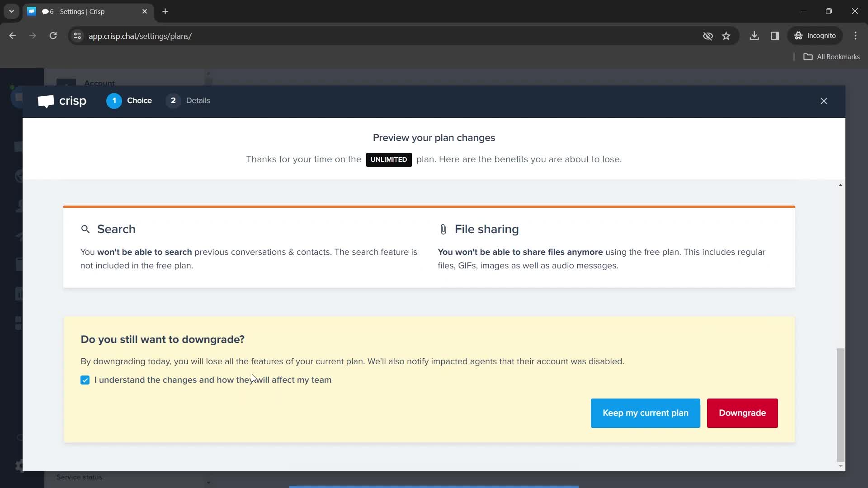This screenshot has height=488, width=868.
Task: Enable the plan downgrade confirmation checkbox
Action: click(85, 380)
